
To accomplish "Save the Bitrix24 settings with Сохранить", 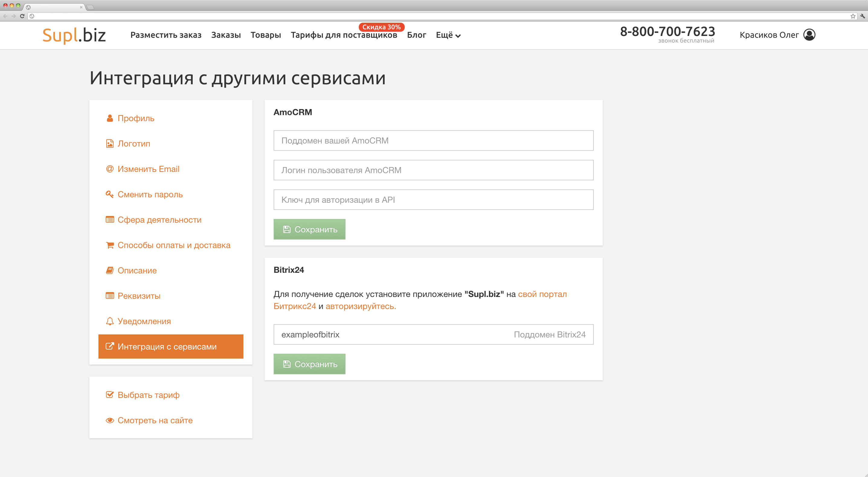I will tap(309, 364).
